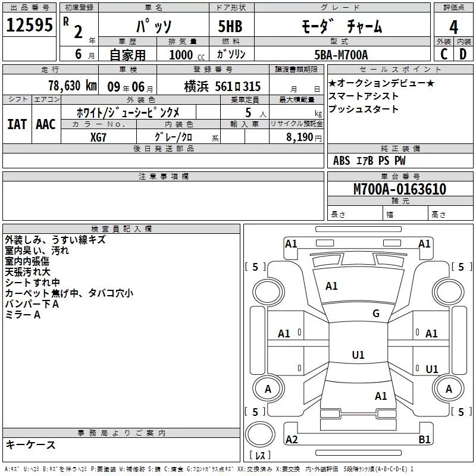Click shift type IAT

pos(17,124)
